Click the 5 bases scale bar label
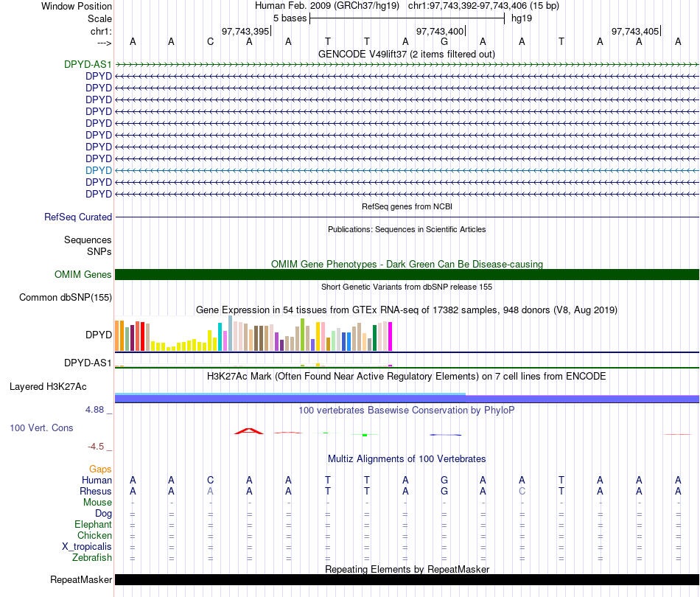This screenshot has width=700, height=597. 290,18
